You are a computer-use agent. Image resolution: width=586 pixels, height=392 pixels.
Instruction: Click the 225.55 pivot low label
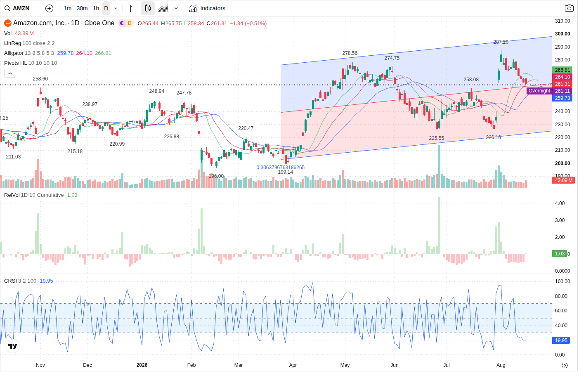(436, 138)
